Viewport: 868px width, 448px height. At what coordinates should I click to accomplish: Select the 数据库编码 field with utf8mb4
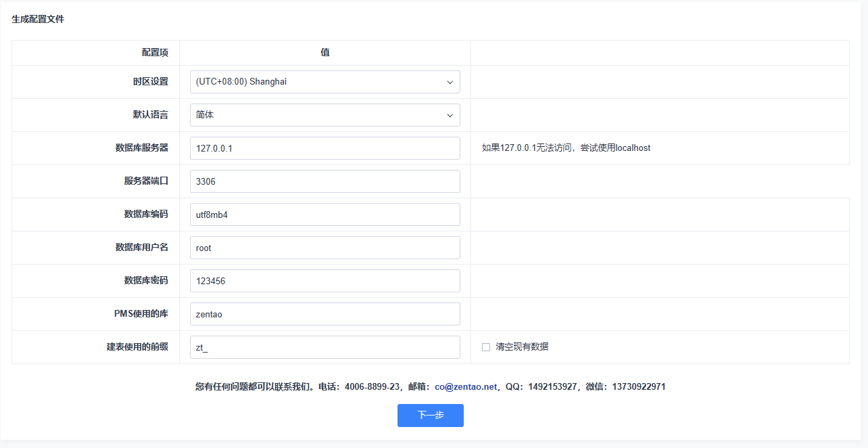pyautogui.click(x=324, y=215)
